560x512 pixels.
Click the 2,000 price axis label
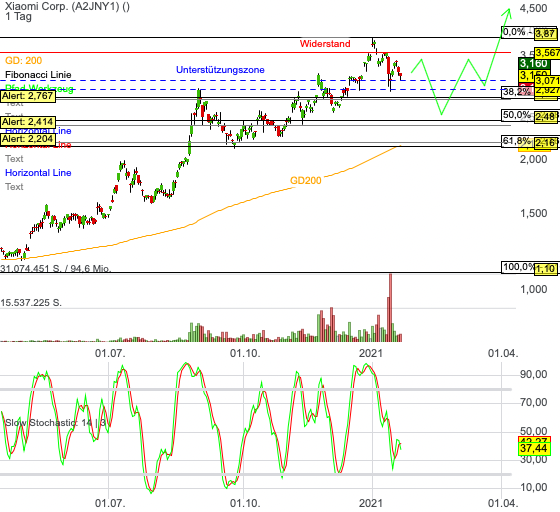pos(533,159)
